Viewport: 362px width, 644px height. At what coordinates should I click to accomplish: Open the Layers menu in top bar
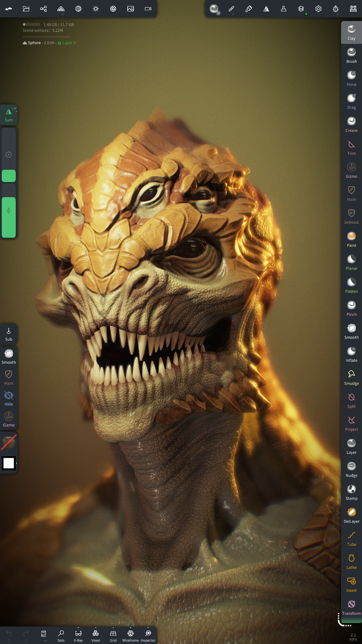click(x=301, y=9)
